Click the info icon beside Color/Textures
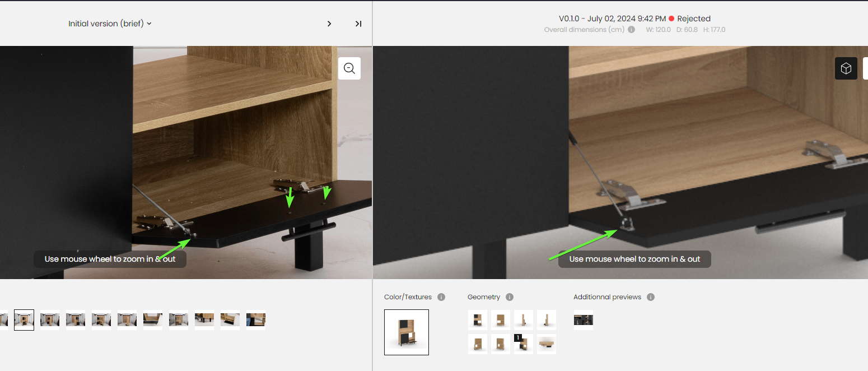Image resolution: width=868 pixels, height=371 pixels. 441,297
